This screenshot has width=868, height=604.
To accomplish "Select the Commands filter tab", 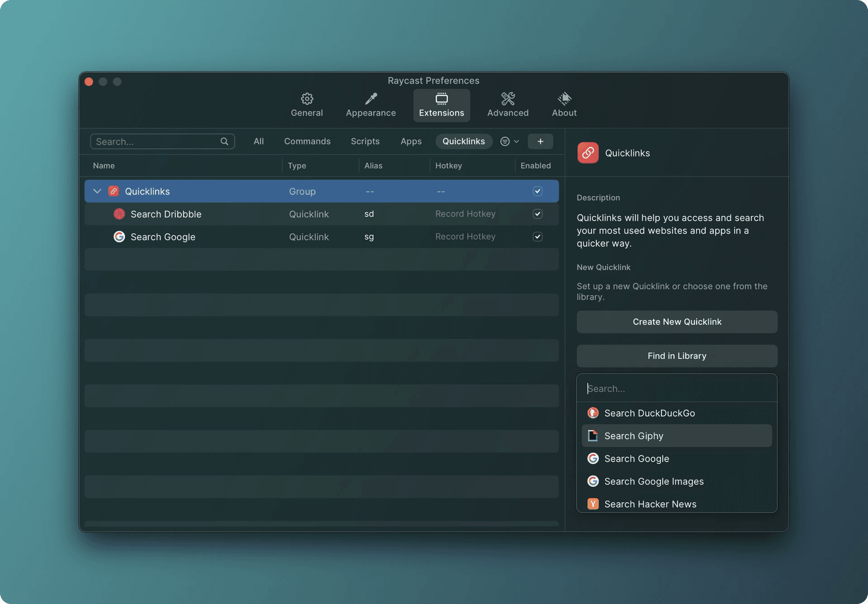I will pyautogui.click(x=307, y=141).
